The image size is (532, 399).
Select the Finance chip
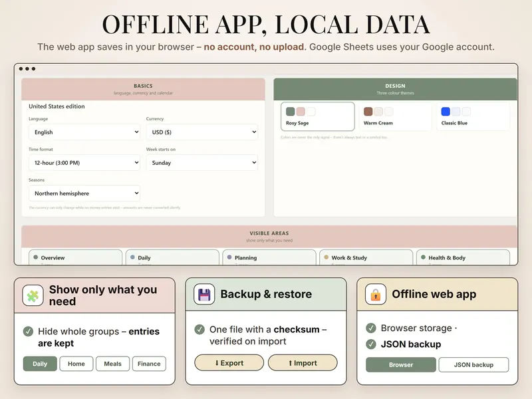149,364
